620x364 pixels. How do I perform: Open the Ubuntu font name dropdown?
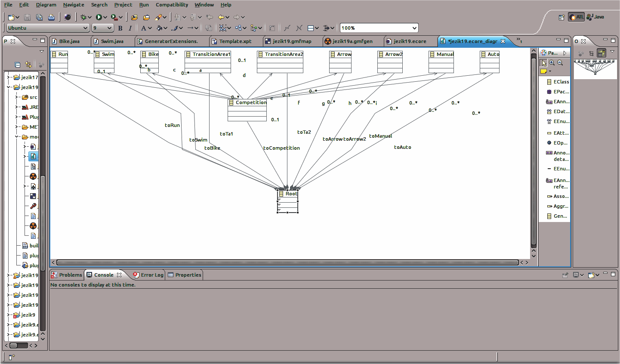[x=85, y=28]
